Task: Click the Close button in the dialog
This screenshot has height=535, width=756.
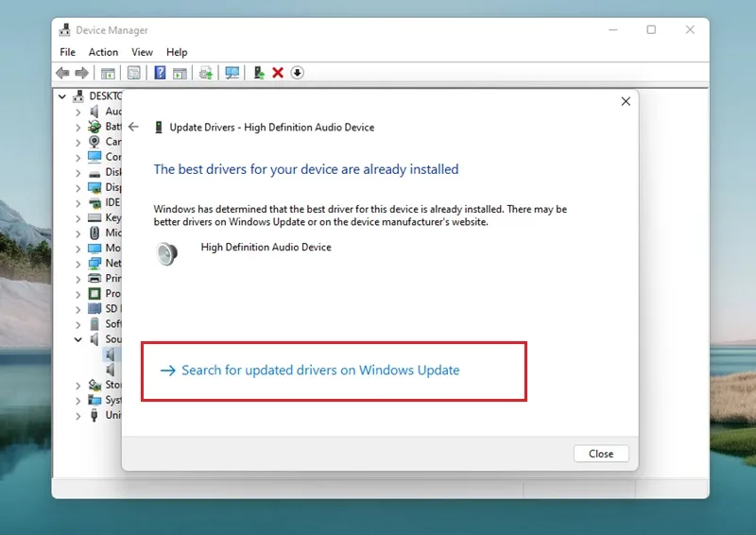Action: click(601, 454)
